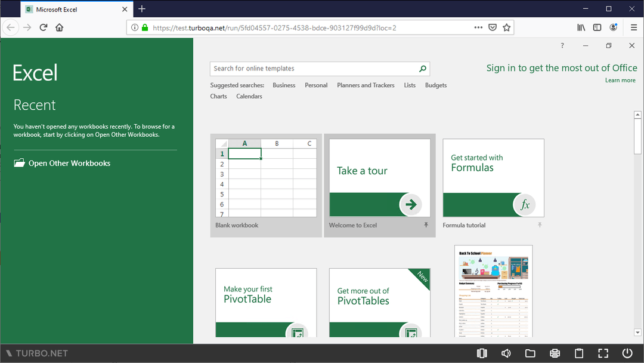
Task: Open the Firefox Library with the books icon
Action: pos(580,27)
